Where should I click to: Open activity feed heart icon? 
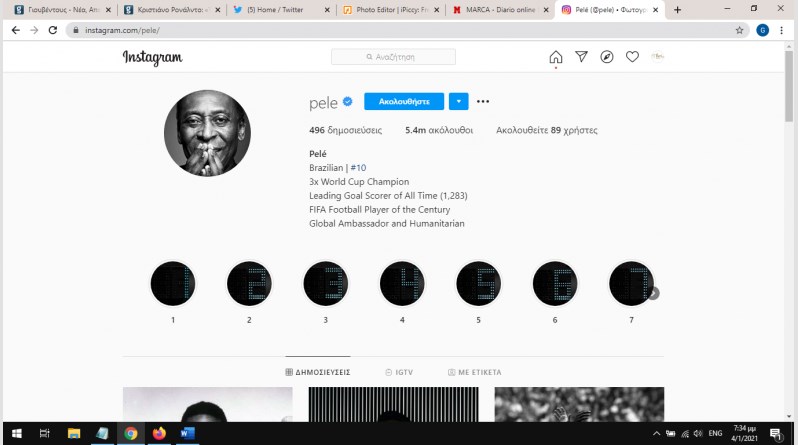coord(632,57)
